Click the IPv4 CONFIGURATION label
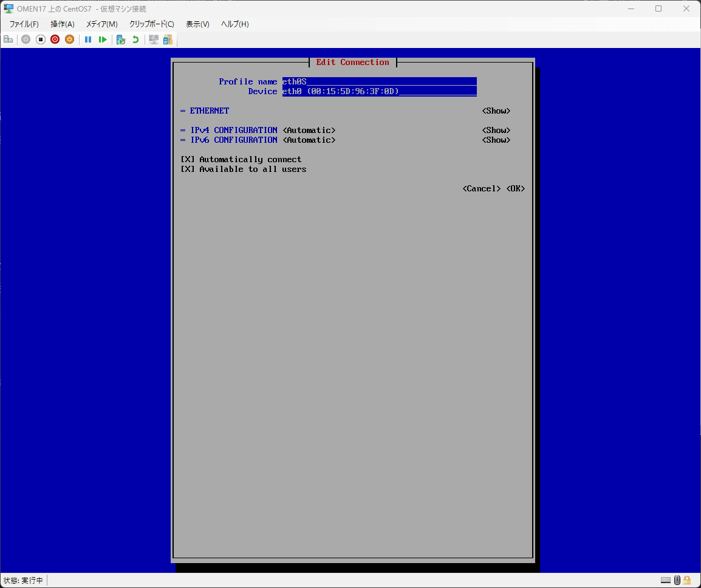 tap(234, 131)
